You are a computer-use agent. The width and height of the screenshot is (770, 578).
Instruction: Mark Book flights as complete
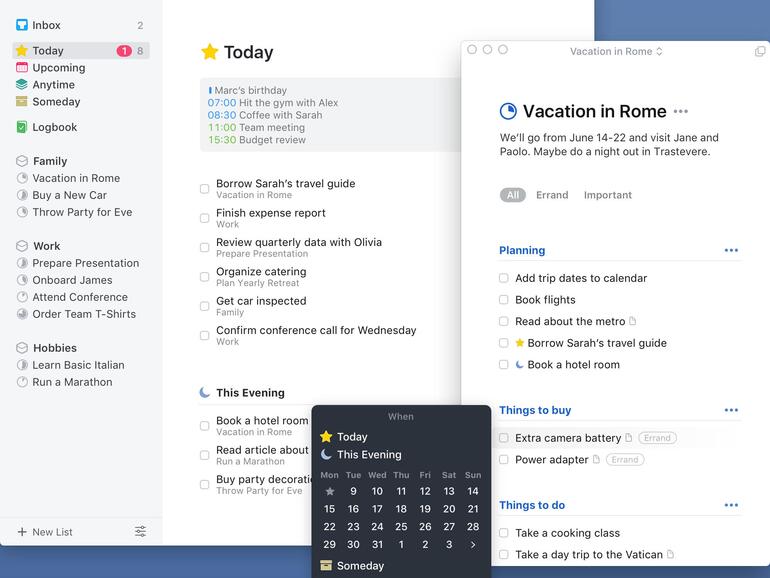[x=503, y=300]
